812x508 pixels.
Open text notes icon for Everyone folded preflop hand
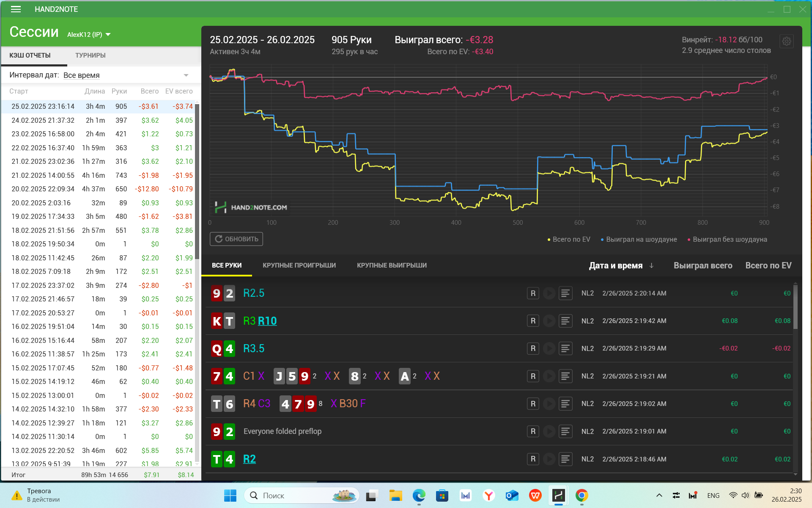pos(565,431)
